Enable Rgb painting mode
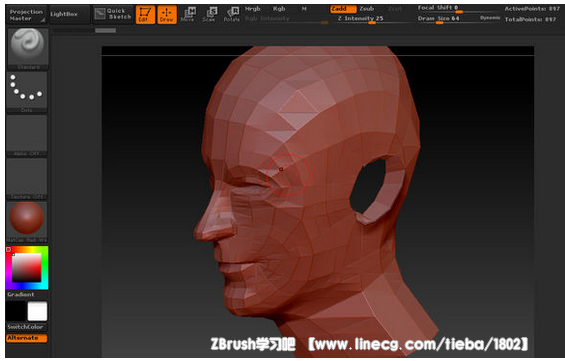Image resolution: width=565 pixels, height=361 pixels. tap(279, 9)
